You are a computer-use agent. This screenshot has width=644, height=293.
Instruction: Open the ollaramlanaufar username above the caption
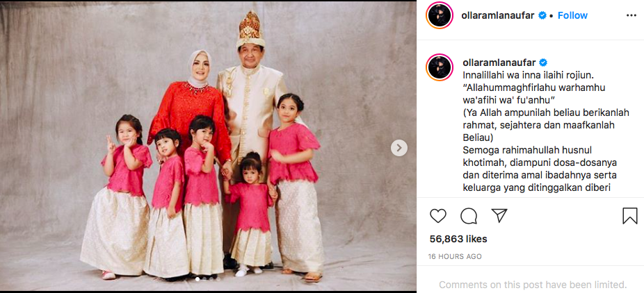[x=499, y=62]
